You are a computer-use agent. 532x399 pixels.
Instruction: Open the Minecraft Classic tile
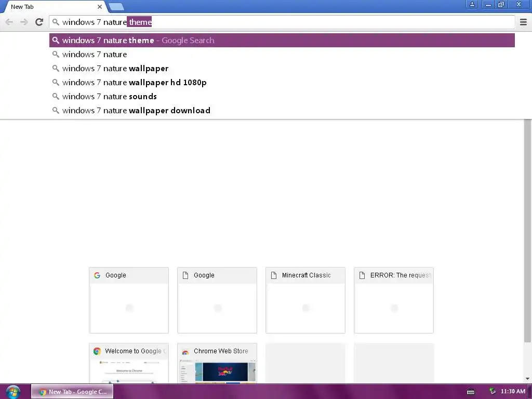(x=305, y=300)
